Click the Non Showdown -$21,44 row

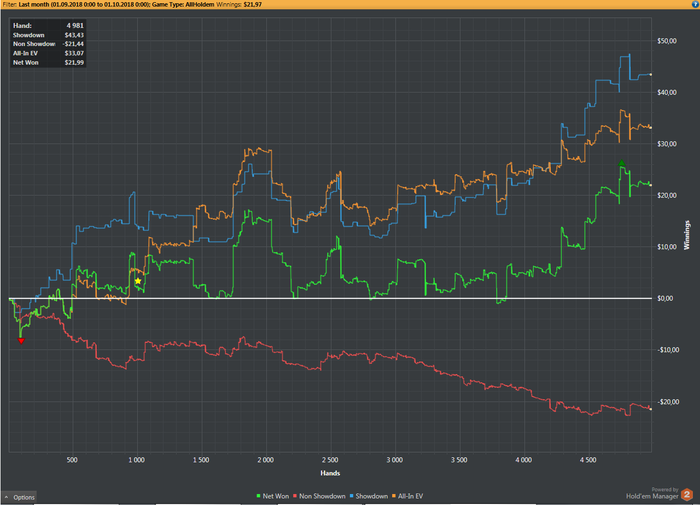pos(48,44)
